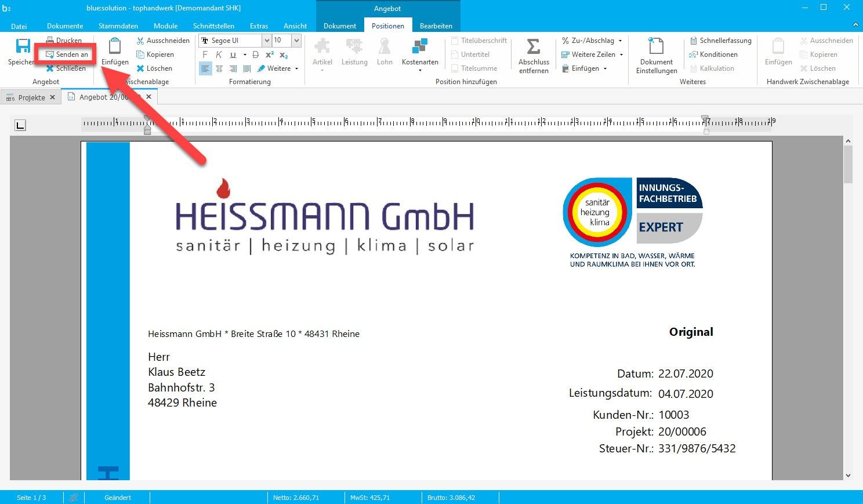Image resolution: width=863 pixels, height=504 pixels.
Task: Open Kalkulation in Weiteres group
Action: 712,68
